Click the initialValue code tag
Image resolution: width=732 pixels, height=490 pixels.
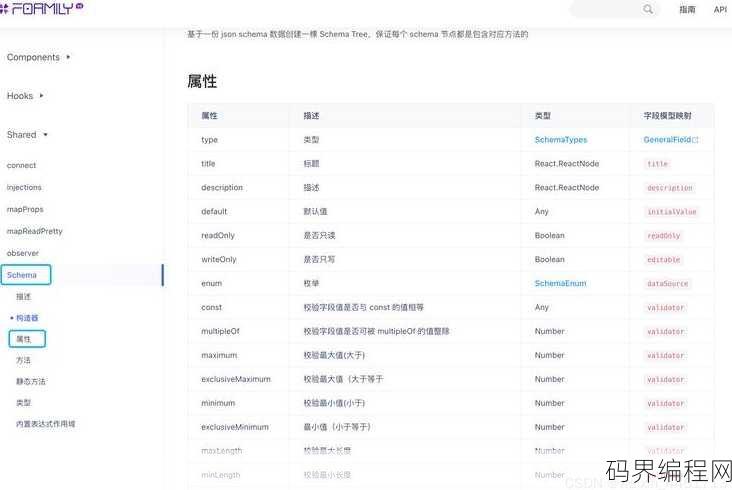672,212
